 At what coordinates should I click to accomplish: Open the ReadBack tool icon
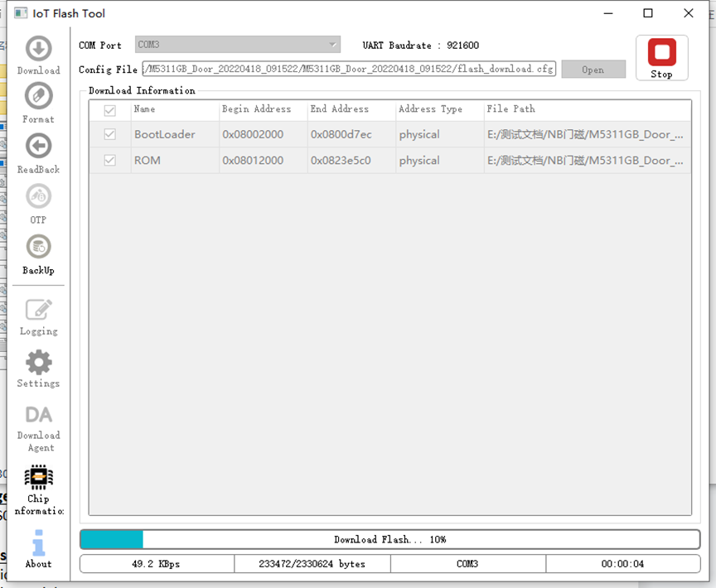coord(38,146)
